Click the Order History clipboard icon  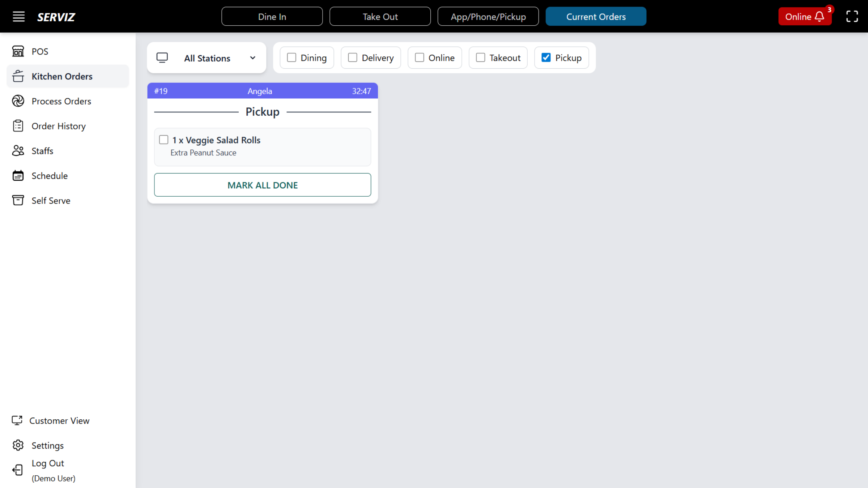(x=18, y=126)
